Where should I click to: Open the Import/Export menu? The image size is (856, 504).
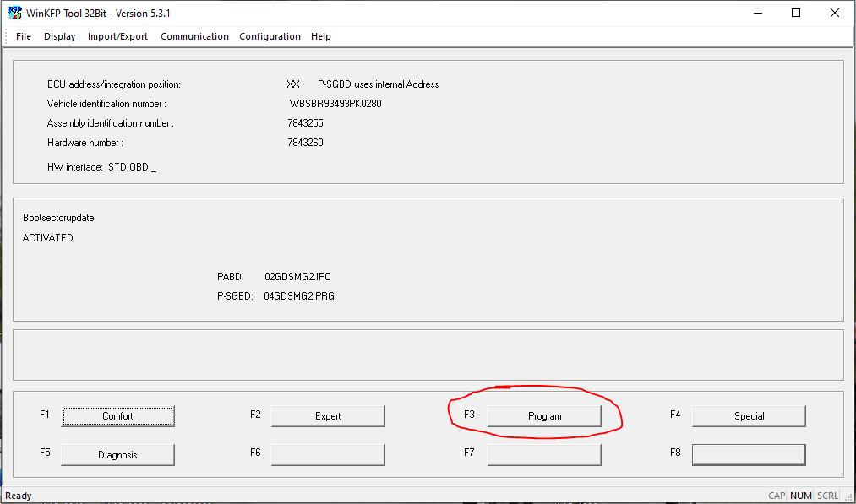coord(117,36)
